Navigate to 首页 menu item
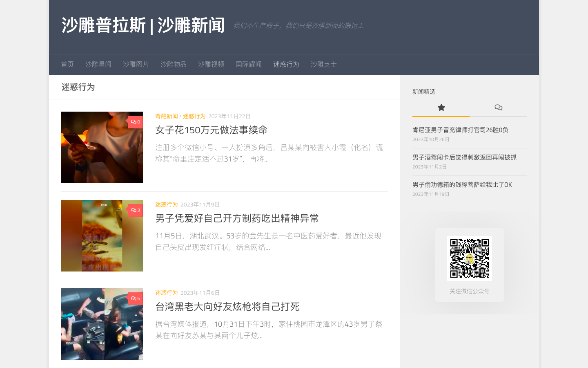The height and width of the screenshot is (368, 588). tap(67, 64)
